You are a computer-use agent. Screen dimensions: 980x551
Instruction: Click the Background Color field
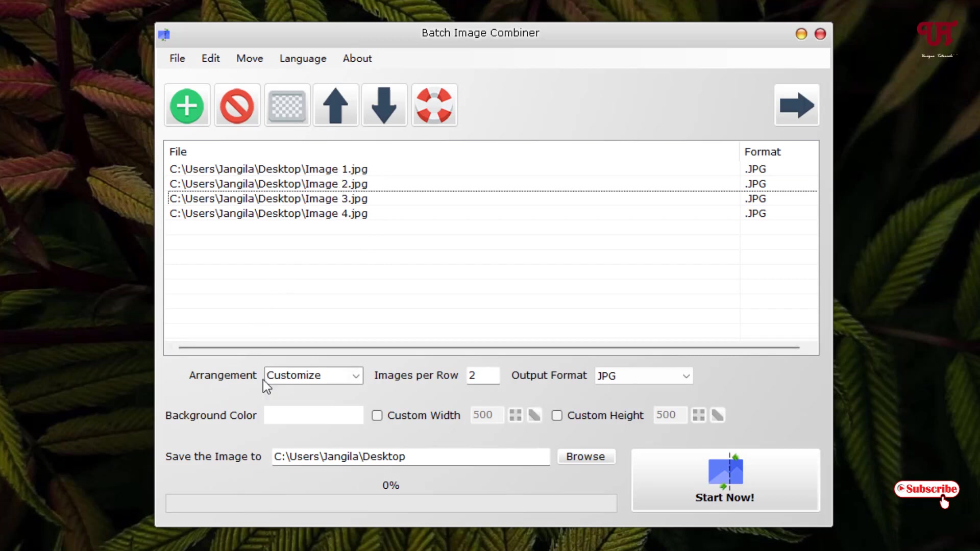[313, 415]
